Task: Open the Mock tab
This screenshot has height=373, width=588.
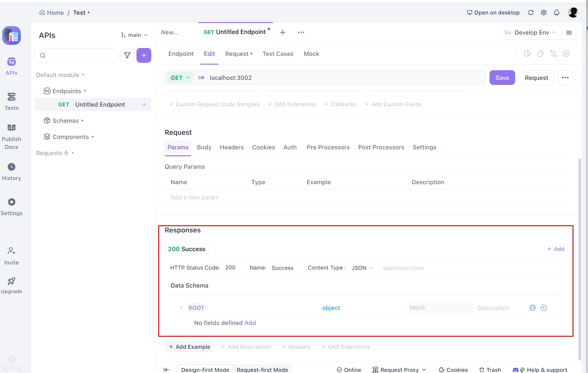Action: point(311,54)
